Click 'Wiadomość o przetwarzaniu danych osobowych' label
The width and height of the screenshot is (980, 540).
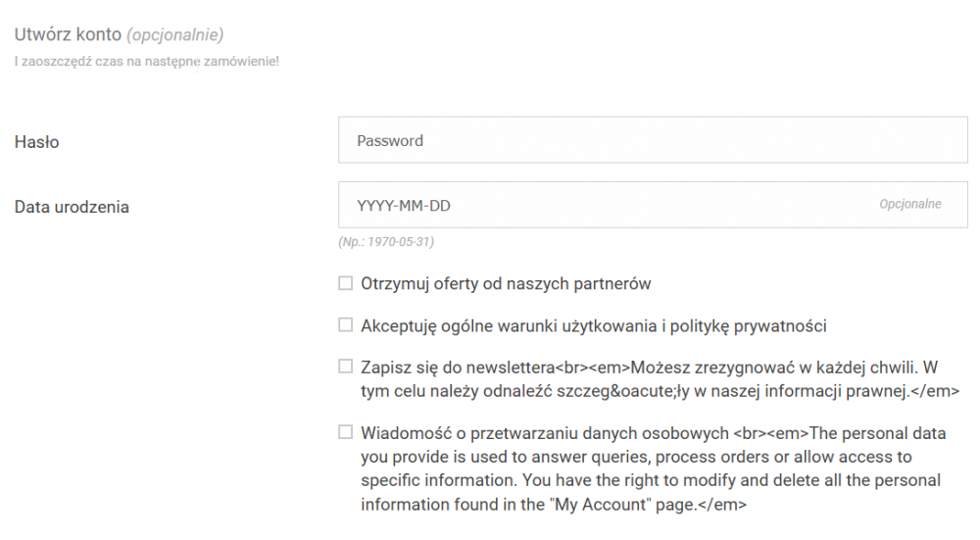pos(544,432)
